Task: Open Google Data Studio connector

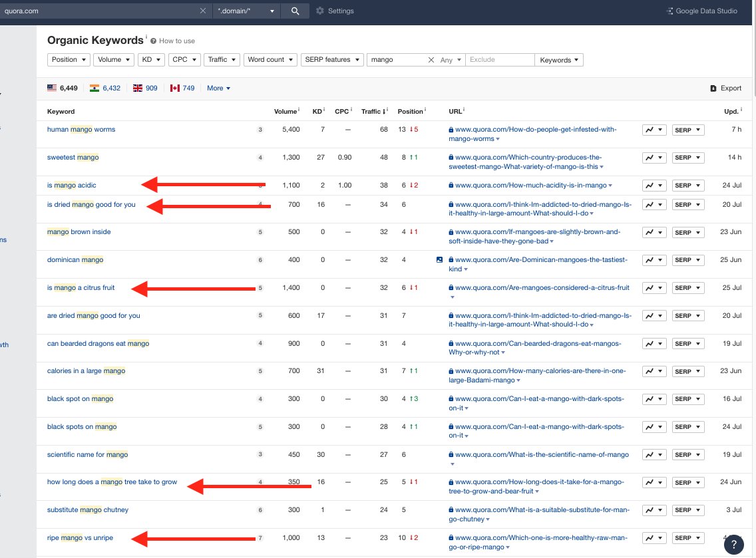Action: click(x=701, y=11)
